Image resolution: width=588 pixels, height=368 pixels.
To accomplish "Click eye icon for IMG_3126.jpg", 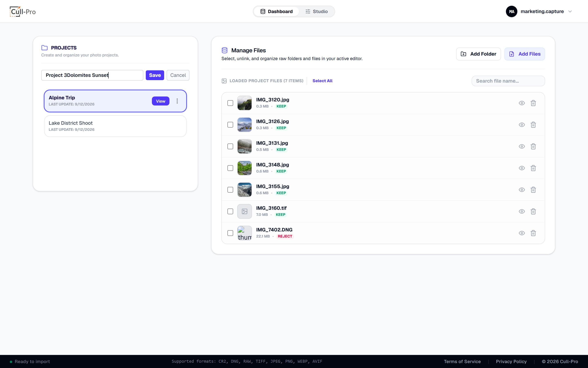I will [522, 125].
